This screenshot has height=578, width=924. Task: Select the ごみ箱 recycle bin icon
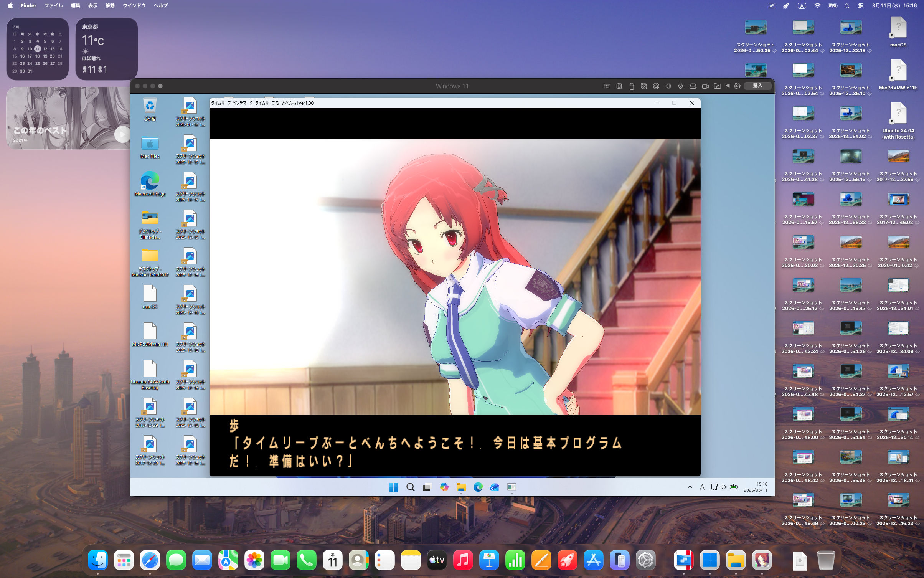(150, 109)
